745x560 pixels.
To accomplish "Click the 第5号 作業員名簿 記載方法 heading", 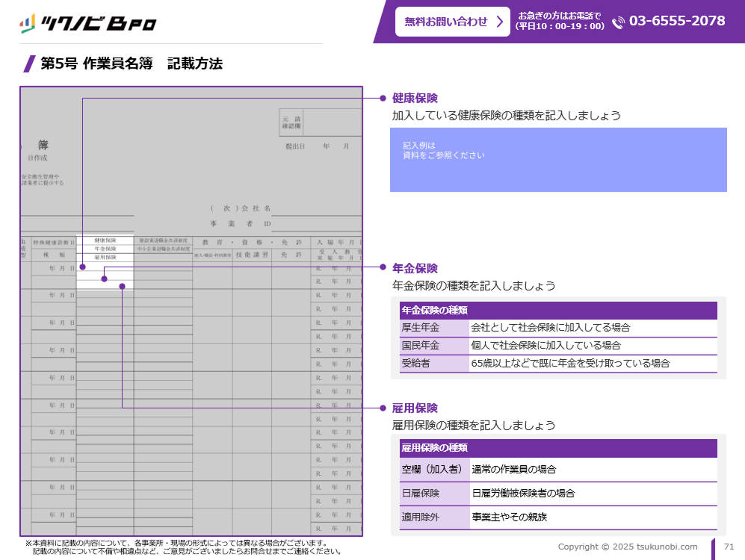I will point(132,63).
